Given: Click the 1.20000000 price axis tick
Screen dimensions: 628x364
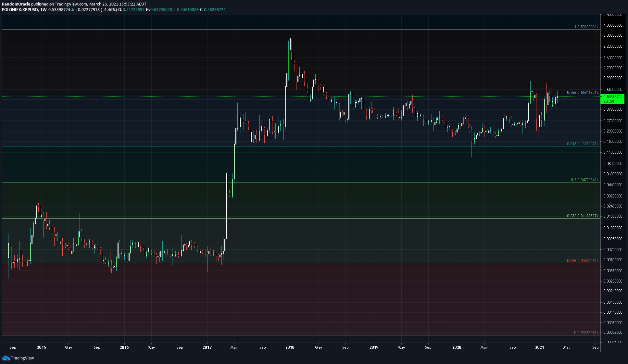Looking at the screenshot, I should [x=613, y=68].
